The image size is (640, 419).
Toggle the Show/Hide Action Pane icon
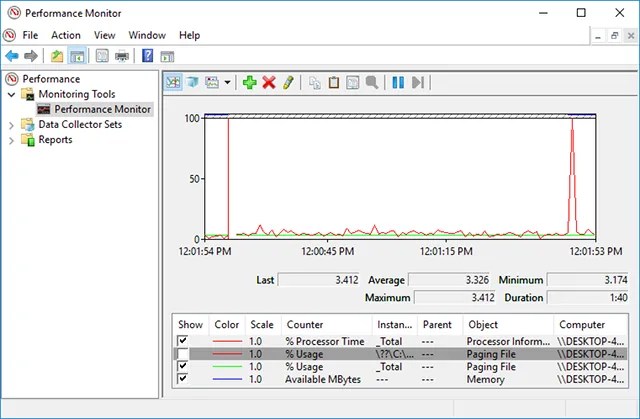(x=167, y=56)
